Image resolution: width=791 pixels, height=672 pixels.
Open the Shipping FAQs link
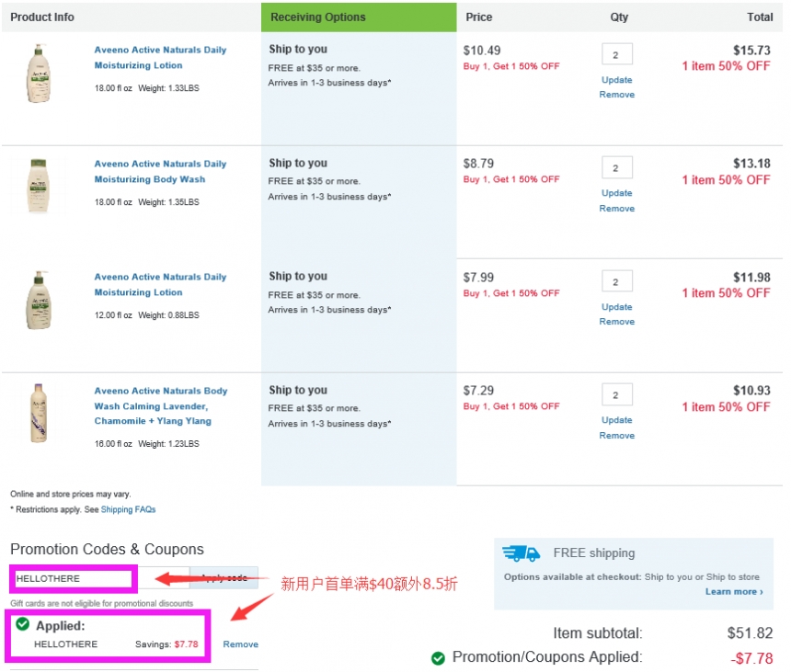[128, 509]
